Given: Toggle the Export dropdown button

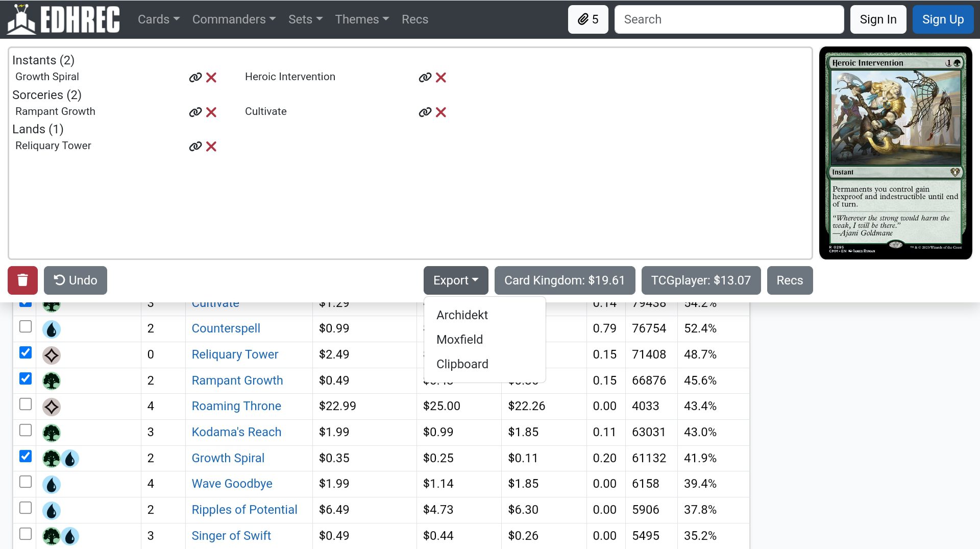Looking at the screenshot, I should (455, 280).
